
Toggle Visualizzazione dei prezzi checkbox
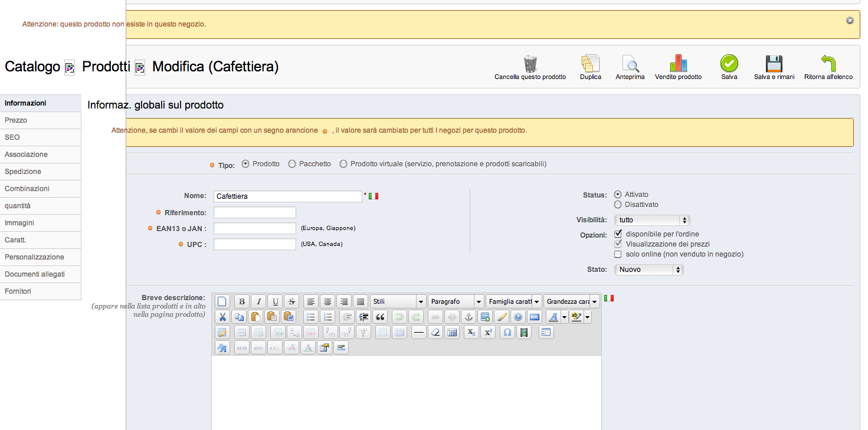coord(618,244)
